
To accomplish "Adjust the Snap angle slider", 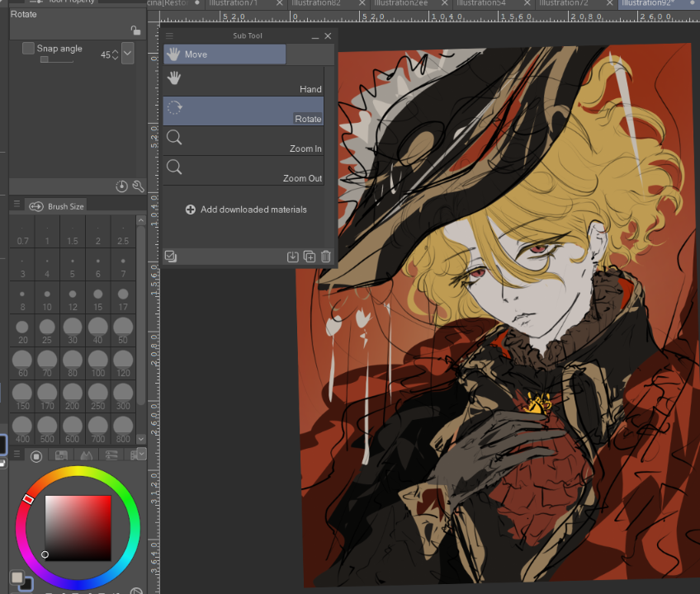I will 56,59.
